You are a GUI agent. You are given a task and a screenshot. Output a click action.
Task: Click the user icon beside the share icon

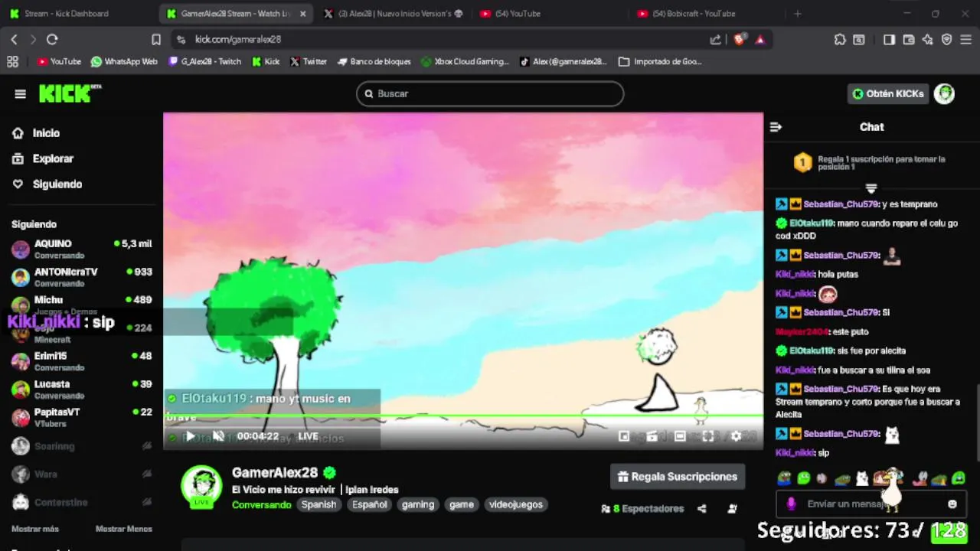(732, 508)
